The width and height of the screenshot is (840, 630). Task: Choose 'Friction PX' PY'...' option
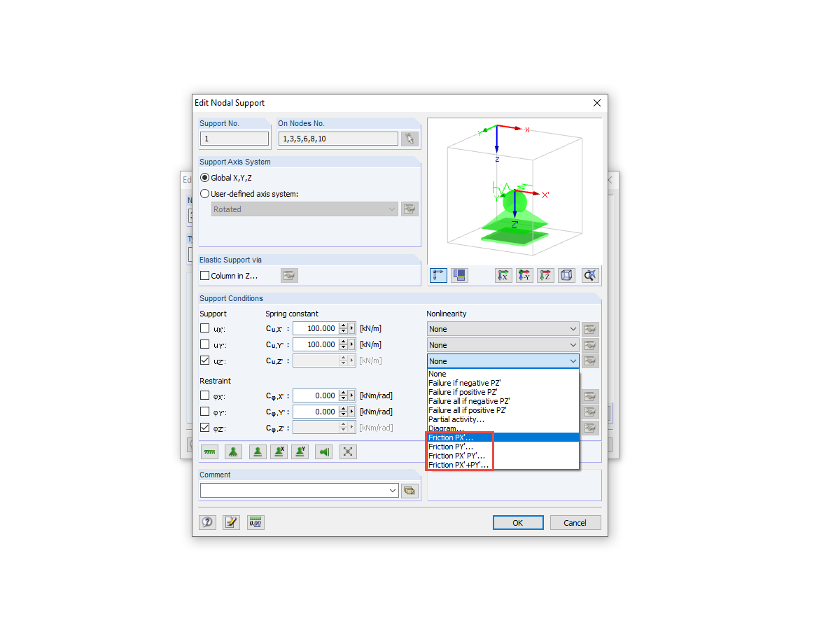pos(503,456)
